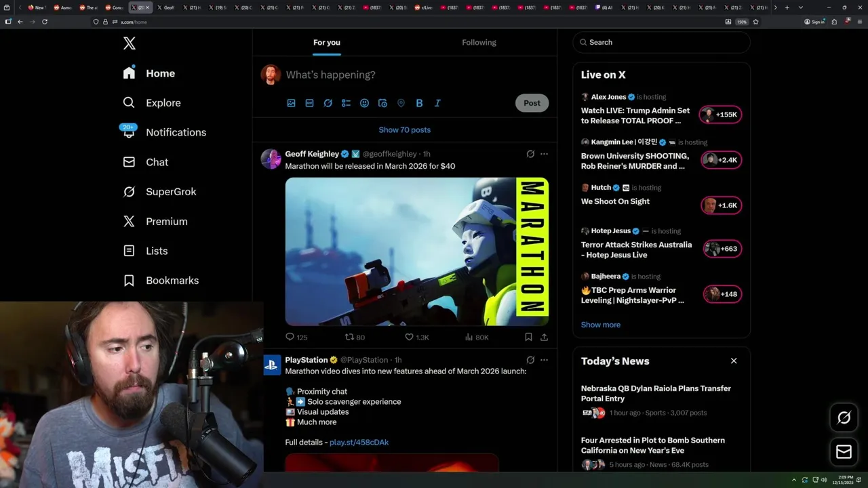Bookmark this page with star icon
The height and width of the screenshot is (488, 868).
click(755, 22)
